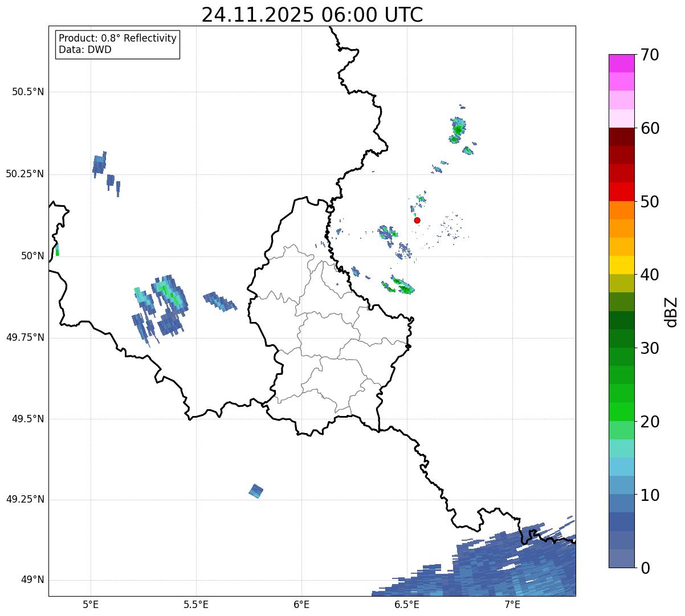Click the bright red colorbar swatch
The image size is (685, 616).
621,191
